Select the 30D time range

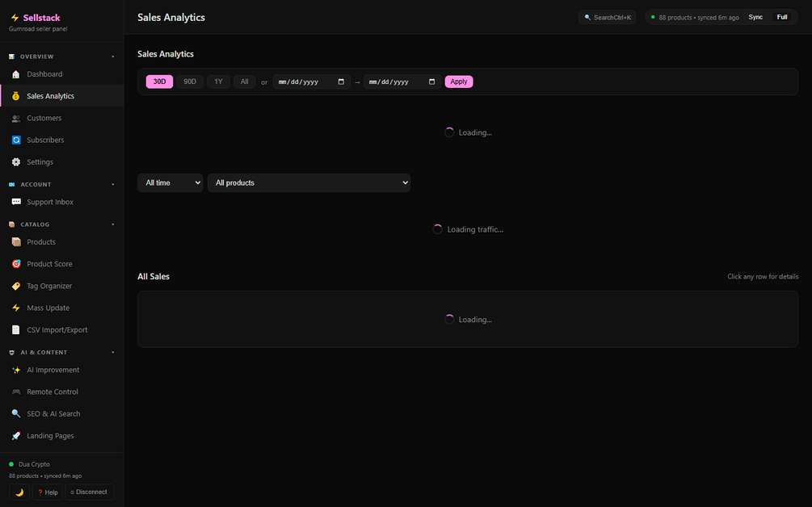[159, 82]
